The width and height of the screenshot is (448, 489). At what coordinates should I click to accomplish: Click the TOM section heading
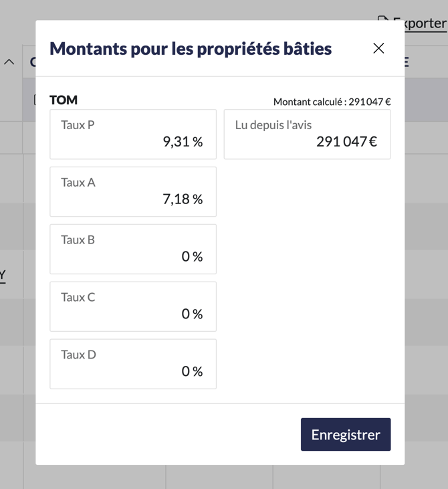[64, 100]
